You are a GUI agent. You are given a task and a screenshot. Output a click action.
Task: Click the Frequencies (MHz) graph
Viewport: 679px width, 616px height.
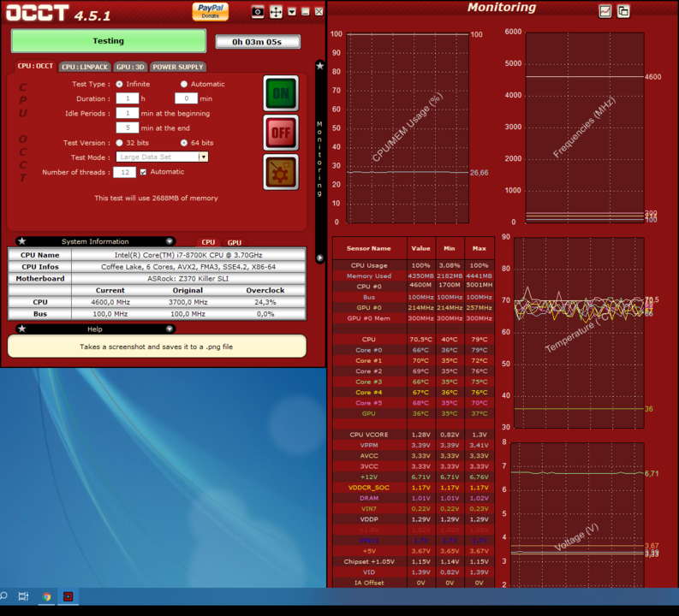pyautogui.click(x=585, y=128)
